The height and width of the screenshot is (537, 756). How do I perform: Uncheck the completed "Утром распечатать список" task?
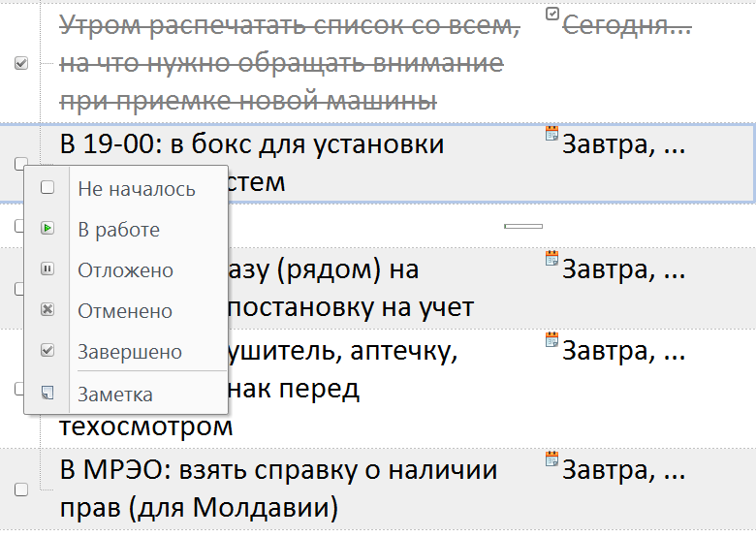(x=21, y=63)
